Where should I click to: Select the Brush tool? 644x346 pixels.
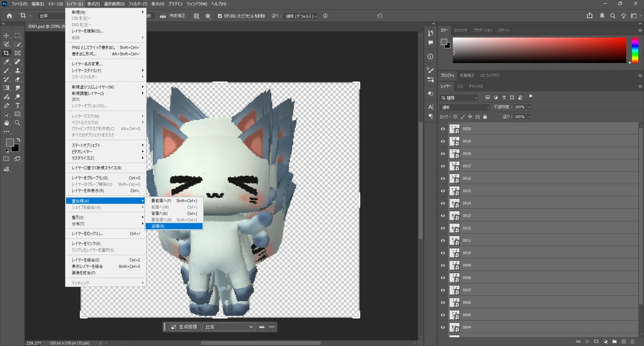pyautogui.click(x=6, y=71)
